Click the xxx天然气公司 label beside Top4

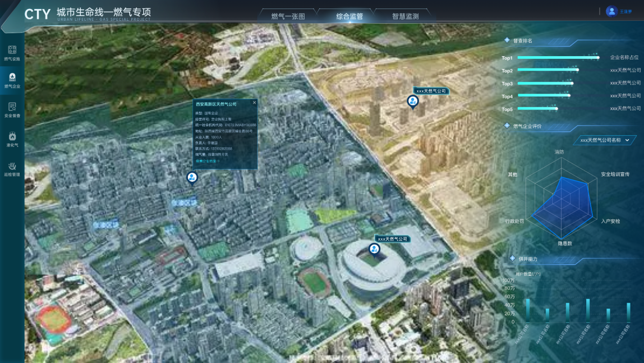(x=625, y=96)
